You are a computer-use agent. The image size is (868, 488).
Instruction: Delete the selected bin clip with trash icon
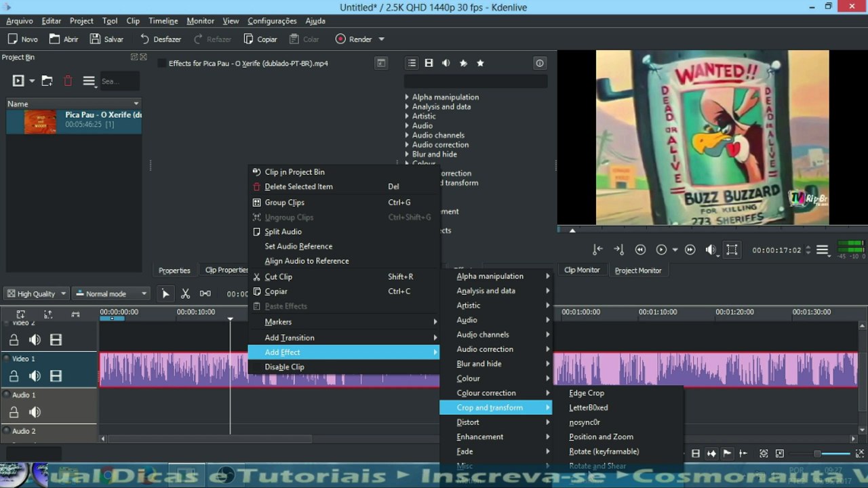(68, 81)
